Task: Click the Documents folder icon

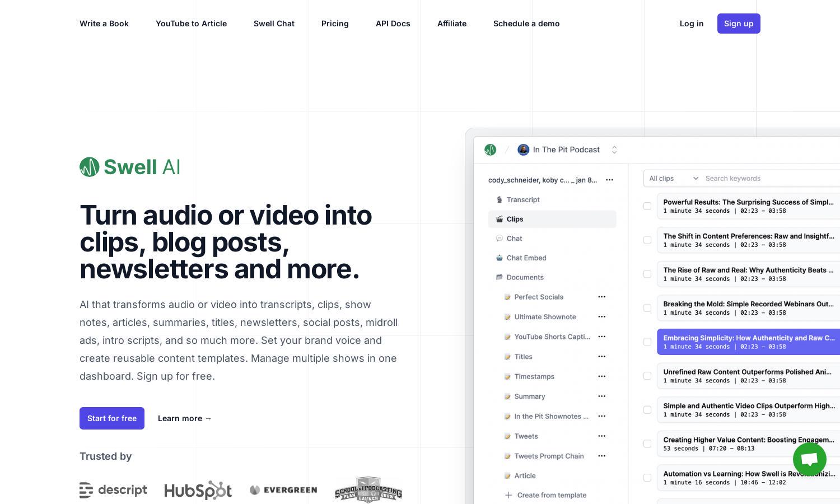Action: tap(500, 277)
